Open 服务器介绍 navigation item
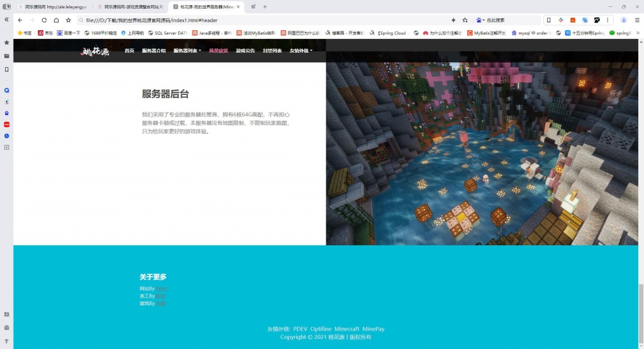Image resolution: width=644 pixels, height=349 pixels. tap(153, 51)
